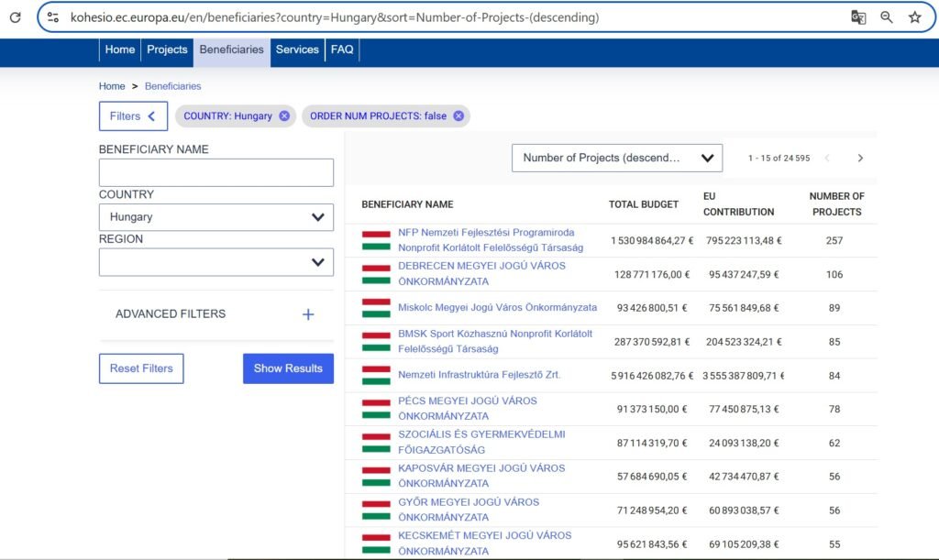Click total budget value 1 530 984 864,27 €
Image resolution: width=939 pixels, height=560 pixels.
652,240
